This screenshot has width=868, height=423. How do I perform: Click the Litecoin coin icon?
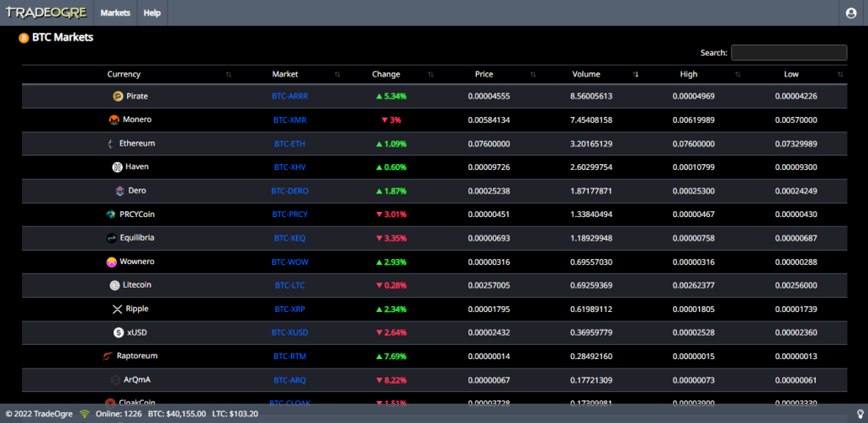pyautogui.click(x=114, y=286)
